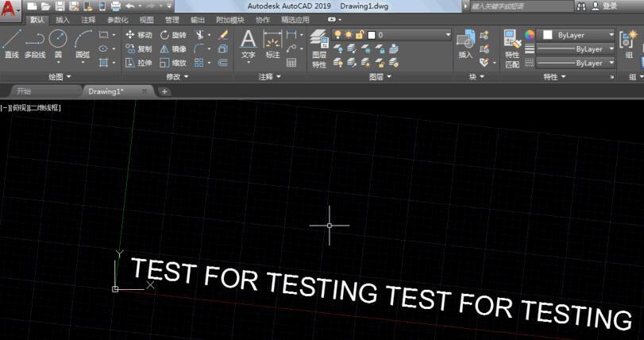Viewport: 644px width, 340px height.
Task: Open the 参数化 ribbon tab
Action: (118, 20)
